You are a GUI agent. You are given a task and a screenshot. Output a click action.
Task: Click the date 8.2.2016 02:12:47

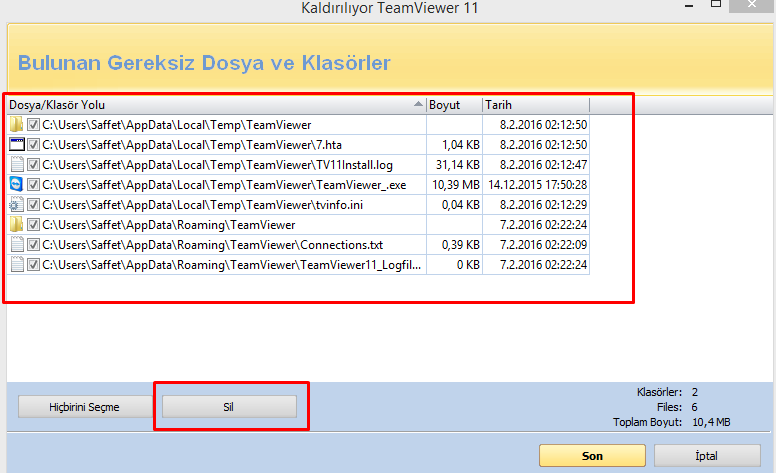tap(543, 165)
